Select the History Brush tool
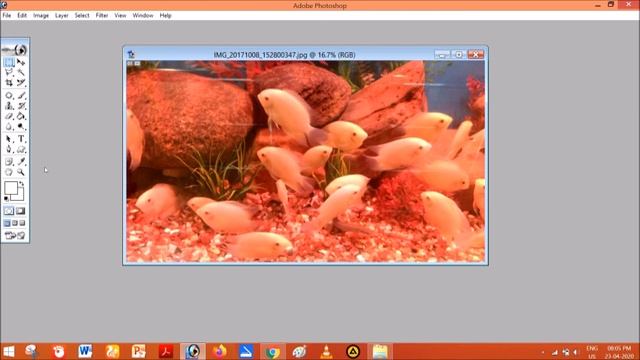The width and height of the screenshot is (640, 360). point(21,106)
